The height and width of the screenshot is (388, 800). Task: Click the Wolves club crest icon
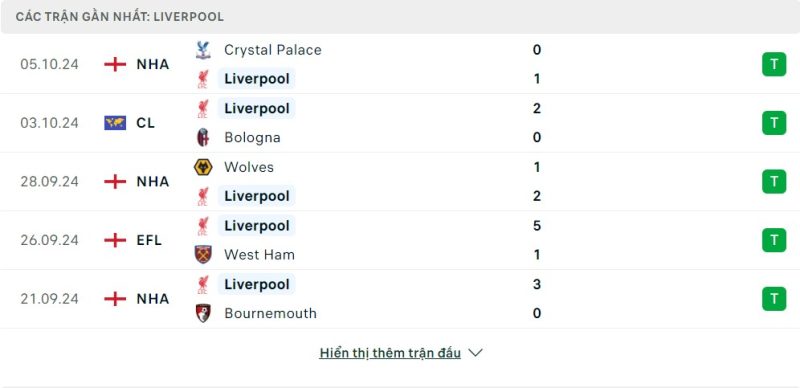point(203,167)
